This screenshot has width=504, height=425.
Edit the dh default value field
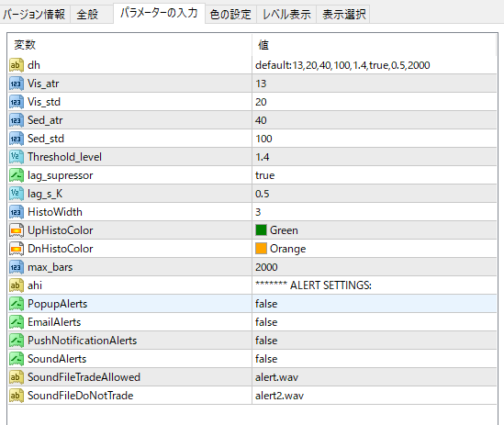[375, 65]
